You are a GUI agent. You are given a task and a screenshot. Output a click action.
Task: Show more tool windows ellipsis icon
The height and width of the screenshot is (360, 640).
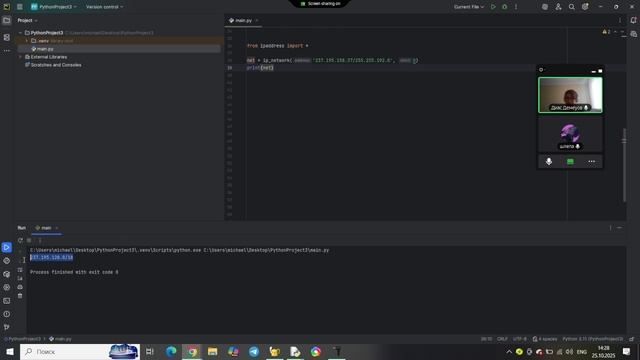7,51
